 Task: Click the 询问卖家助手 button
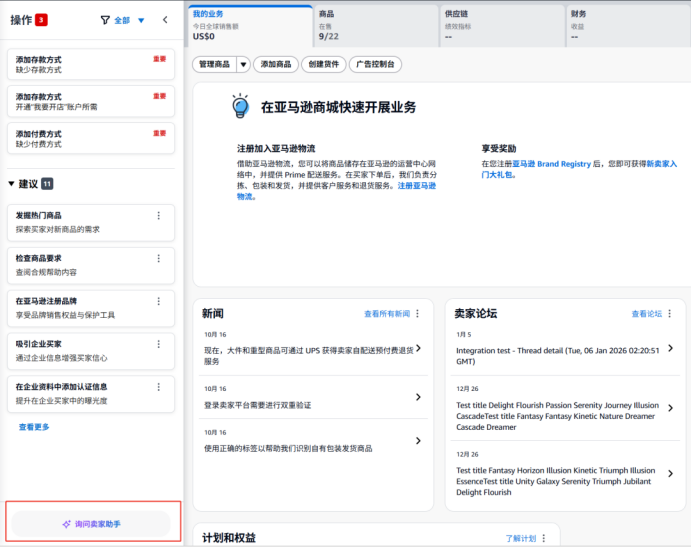coord(91,524)
